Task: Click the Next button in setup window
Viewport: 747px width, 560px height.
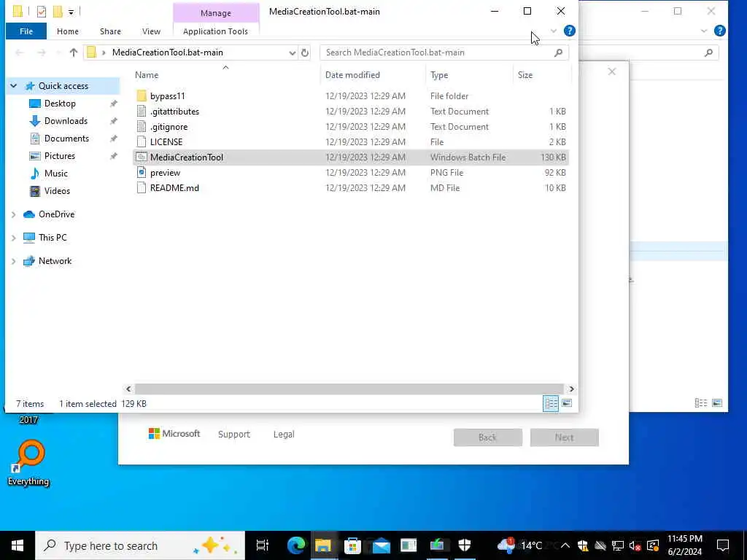Action: coord(565,437)
